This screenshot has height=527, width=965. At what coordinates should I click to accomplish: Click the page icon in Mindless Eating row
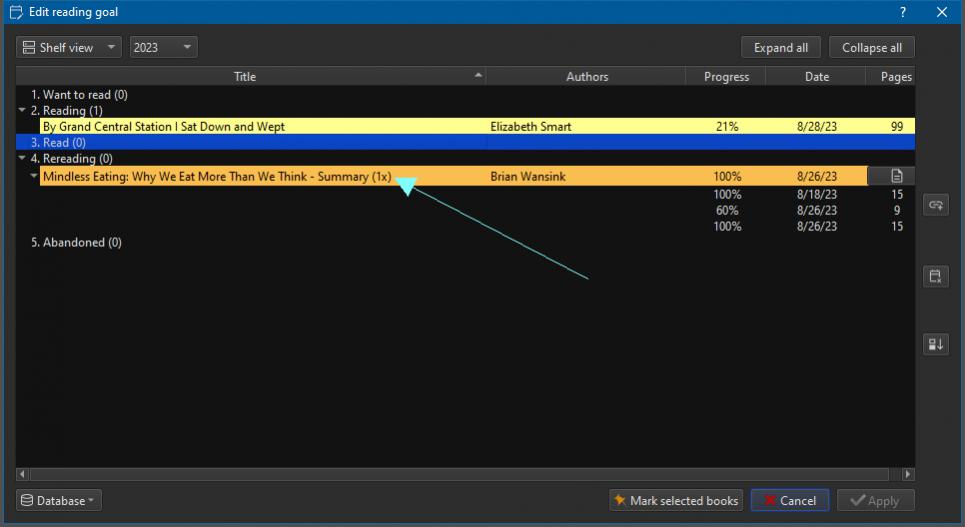click(x=896, y=176)
